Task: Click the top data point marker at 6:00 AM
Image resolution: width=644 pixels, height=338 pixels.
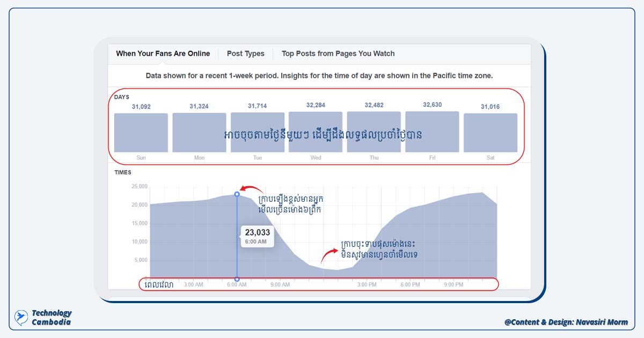Action: point(237,194)
